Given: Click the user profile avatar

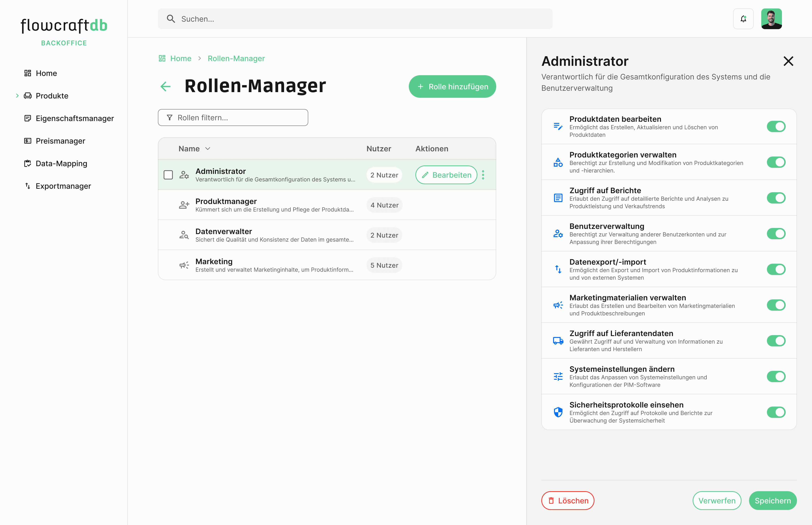Looking at the screenshot, I should point(771,19).
